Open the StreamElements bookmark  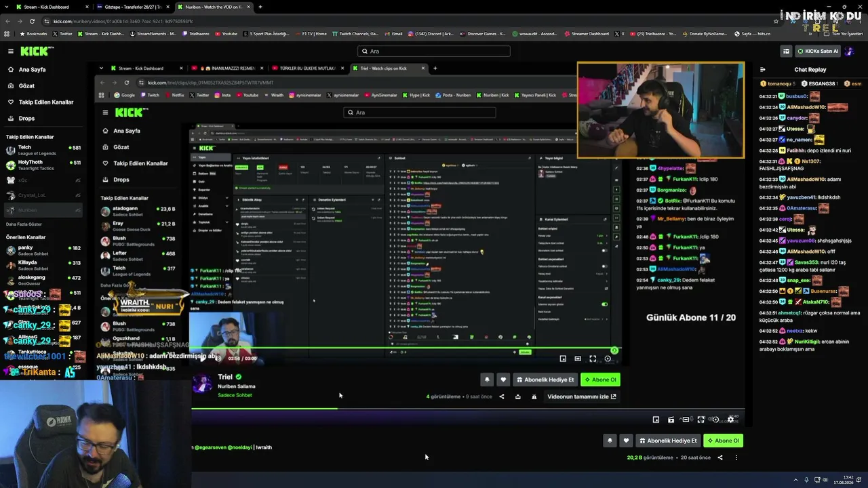(153, 34)
